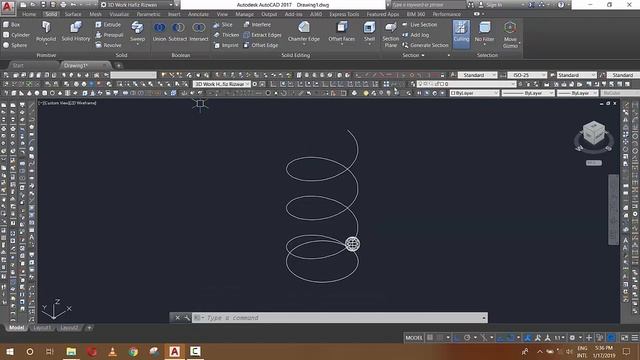Toggle Solid History
This screenshot has width=640, height=360.
tap(76, 31)
